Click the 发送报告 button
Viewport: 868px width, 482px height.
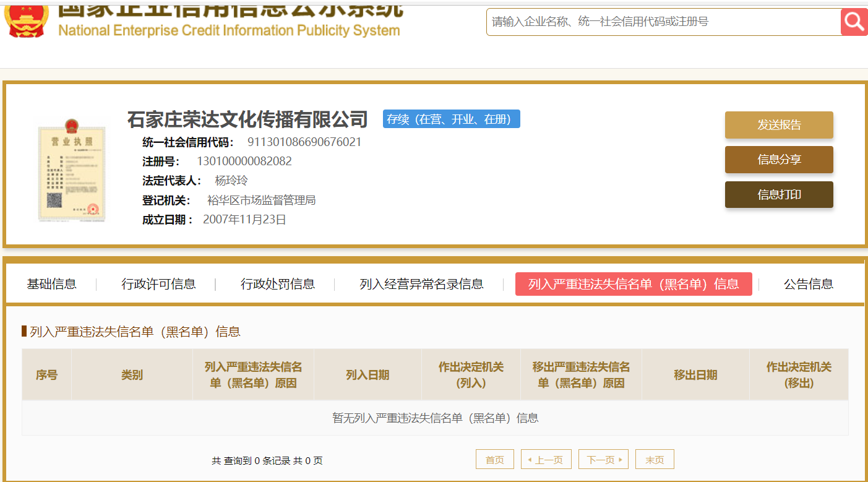click(x=779, y=125)
